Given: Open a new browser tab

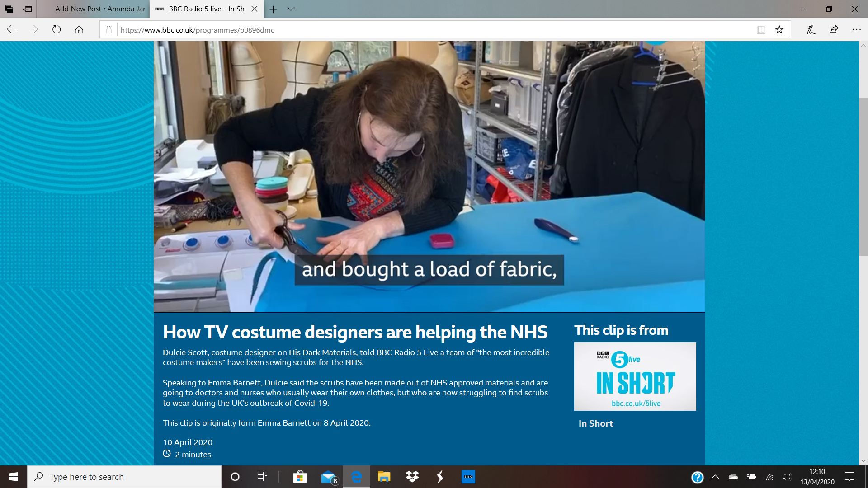Looking at the screenshot, I should (x=273, y=9).
